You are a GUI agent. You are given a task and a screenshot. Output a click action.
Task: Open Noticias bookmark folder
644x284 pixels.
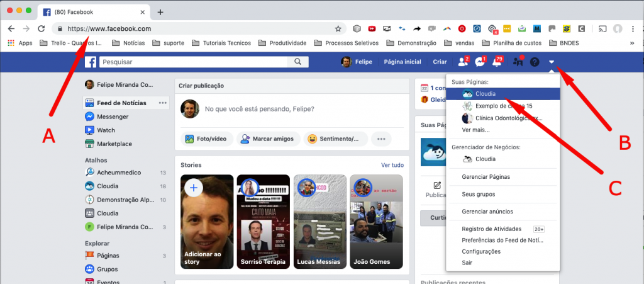click(128, 43)
